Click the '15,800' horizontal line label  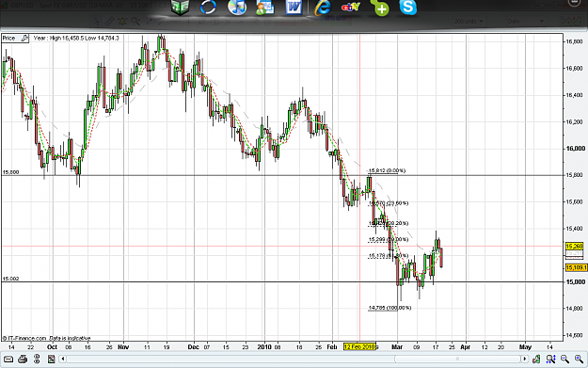point(10,172)
